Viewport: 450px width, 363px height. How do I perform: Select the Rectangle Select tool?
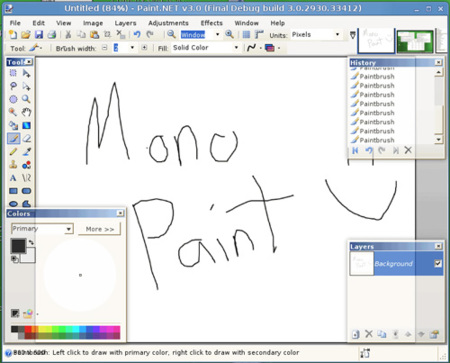point(13,73)
